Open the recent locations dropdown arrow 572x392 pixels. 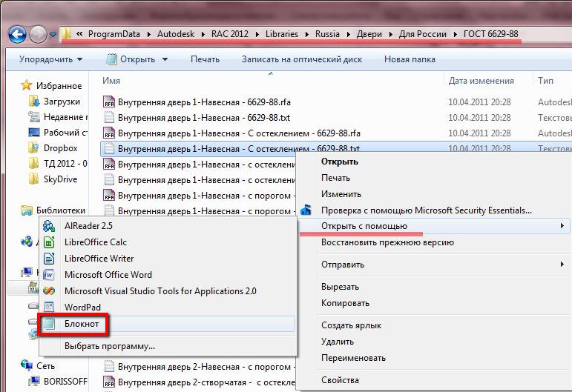(x=53, y=35)
